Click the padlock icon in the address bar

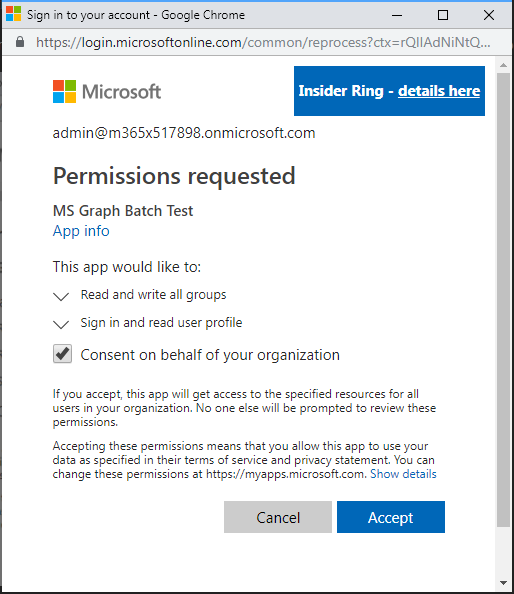click(20, 42)
